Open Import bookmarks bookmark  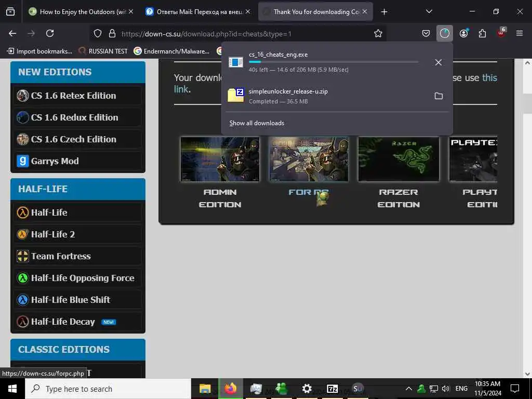pyautogui.click(x=39, y=51)
